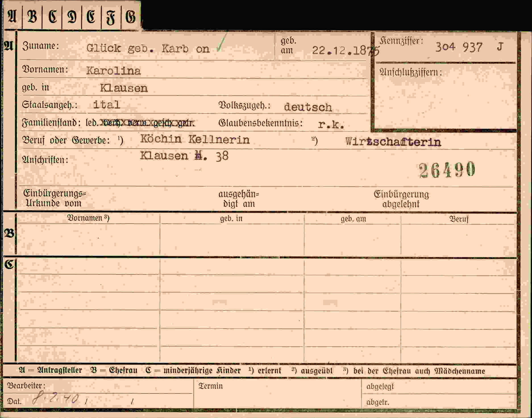Click the 'Kennziffer:' label
Viewport: 532px width, 418px height.
[x=401, y=41]
